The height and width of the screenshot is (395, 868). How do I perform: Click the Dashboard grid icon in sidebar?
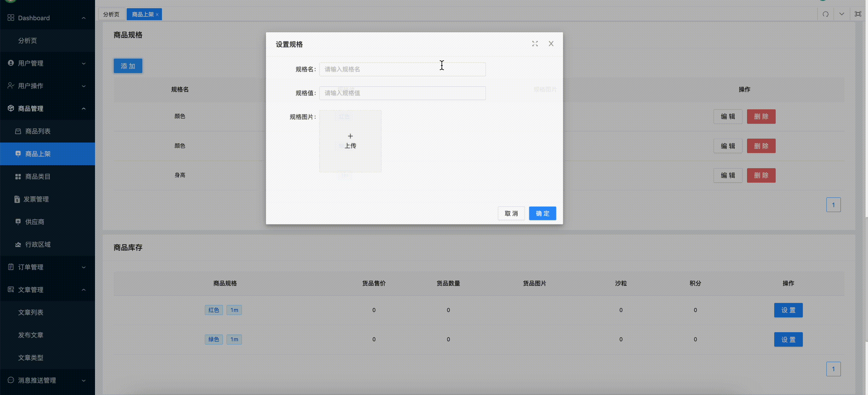(x=11, y=18)
